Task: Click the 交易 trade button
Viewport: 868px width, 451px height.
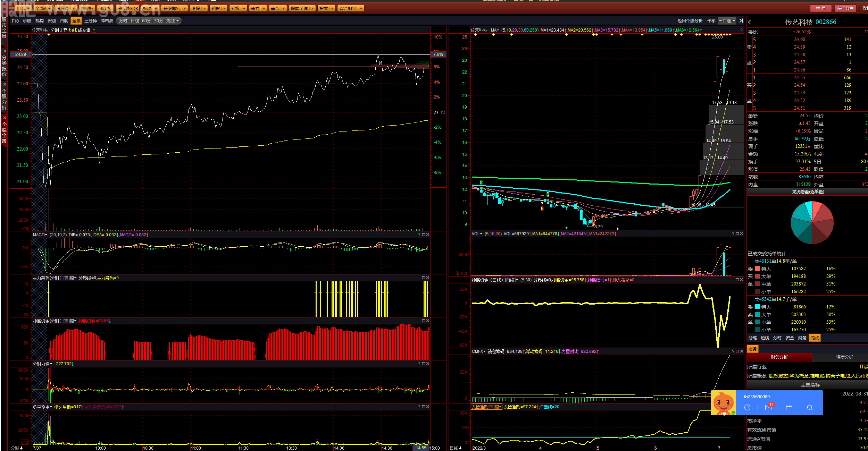Action: coord(820,8)
